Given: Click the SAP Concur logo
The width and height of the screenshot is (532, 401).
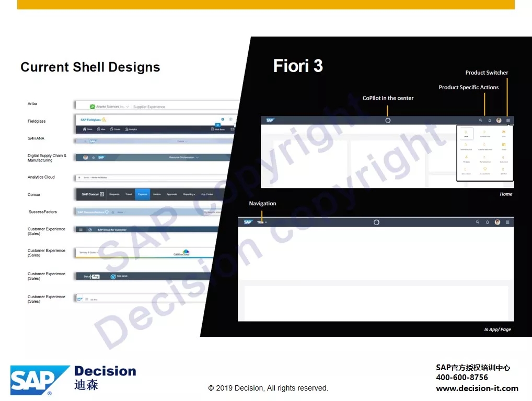Looking at the screenshot, I should pyautogui.click(x=92, y=194).
